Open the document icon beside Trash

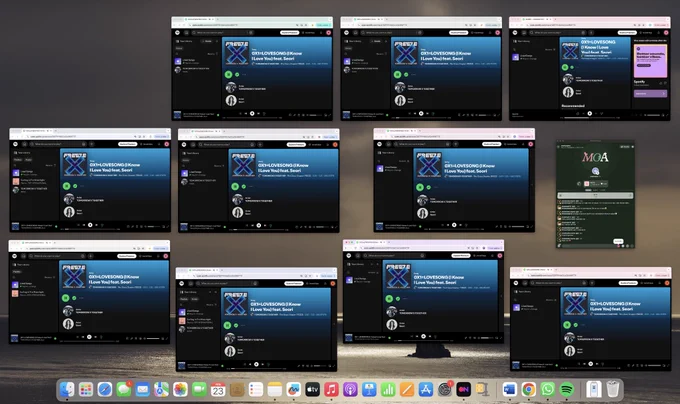pyautogui.click(x=594, y=389)
